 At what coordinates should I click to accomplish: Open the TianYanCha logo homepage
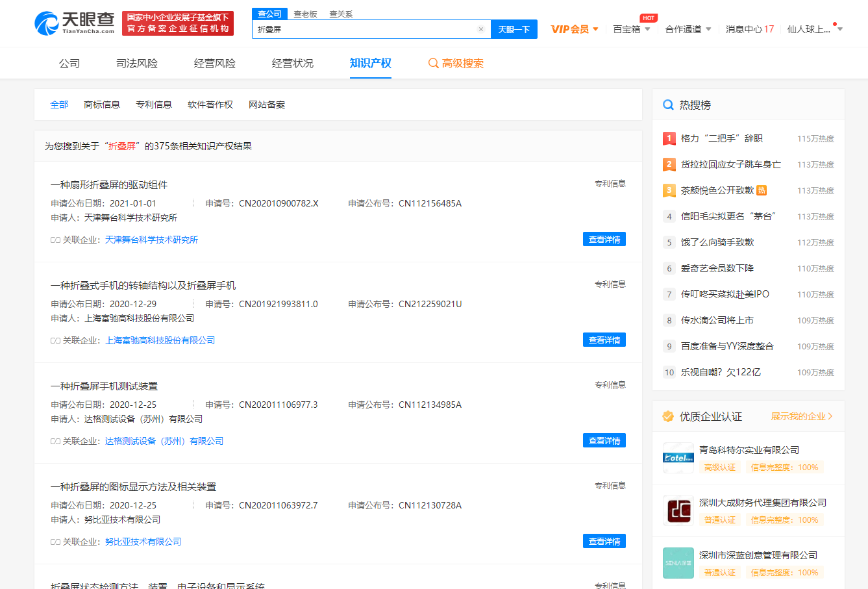pyautogui.click(x=75, y=23)
